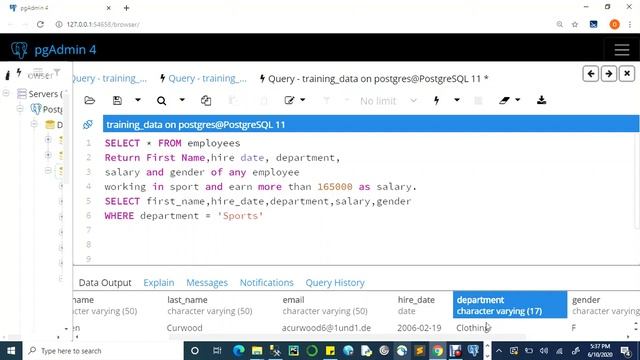
Task: Collapse the PostgreSQL server tree node
Action: point(20,109)
